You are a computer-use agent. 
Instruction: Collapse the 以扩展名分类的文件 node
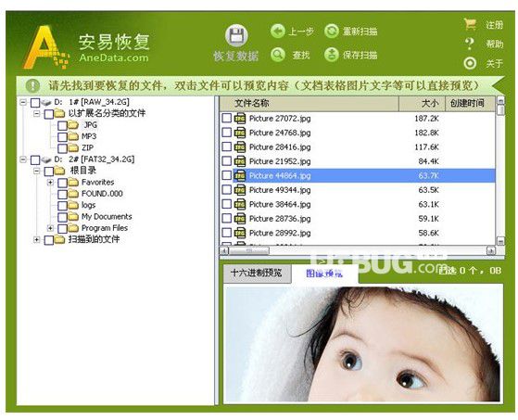37,114
